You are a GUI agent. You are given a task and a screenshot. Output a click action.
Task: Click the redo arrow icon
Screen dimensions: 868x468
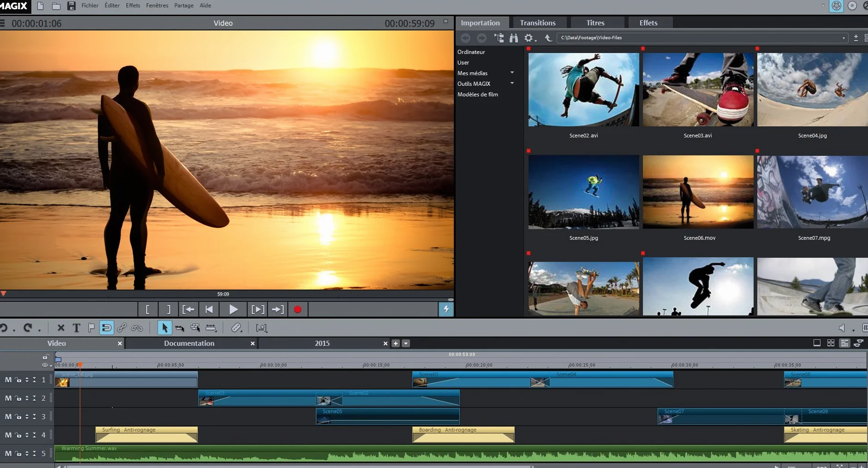[x=28, y=328]
